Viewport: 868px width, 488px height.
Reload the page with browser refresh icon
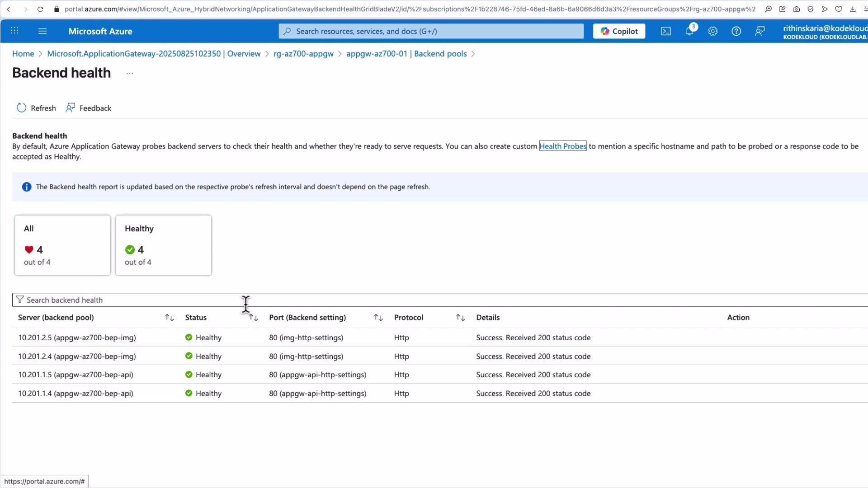pyautogui.click(x=40, y=9)
